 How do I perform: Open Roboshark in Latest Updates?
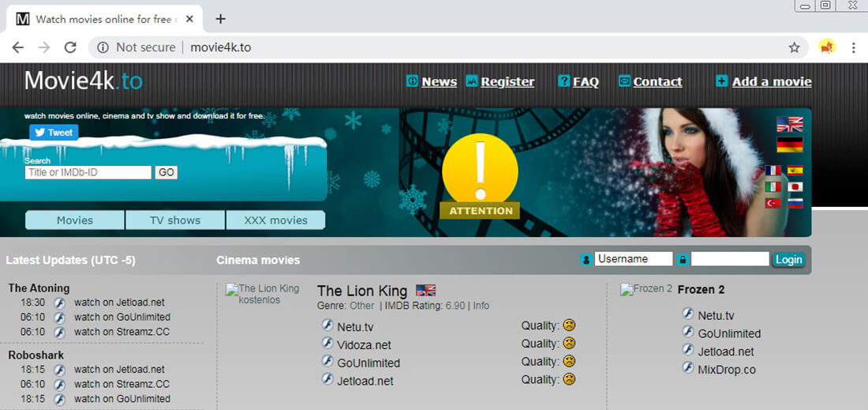pyautogui.click(x=36, y=355)
